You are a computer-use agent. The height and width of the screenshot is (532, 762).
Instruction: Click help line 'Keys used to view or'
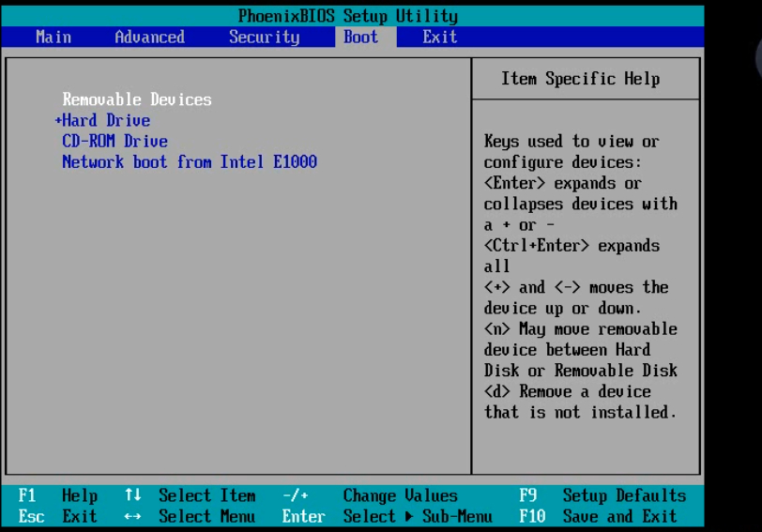572,142
